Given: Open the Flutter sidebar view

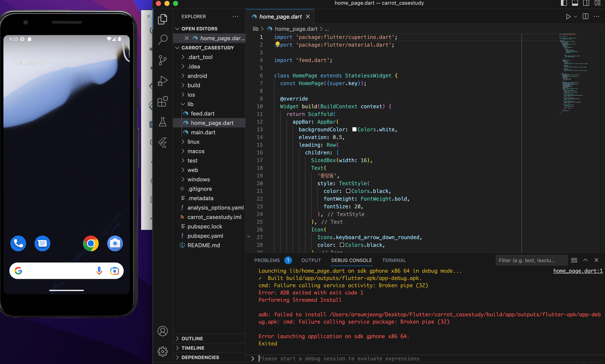Looking at the screenshot, I should pos(162,142).
